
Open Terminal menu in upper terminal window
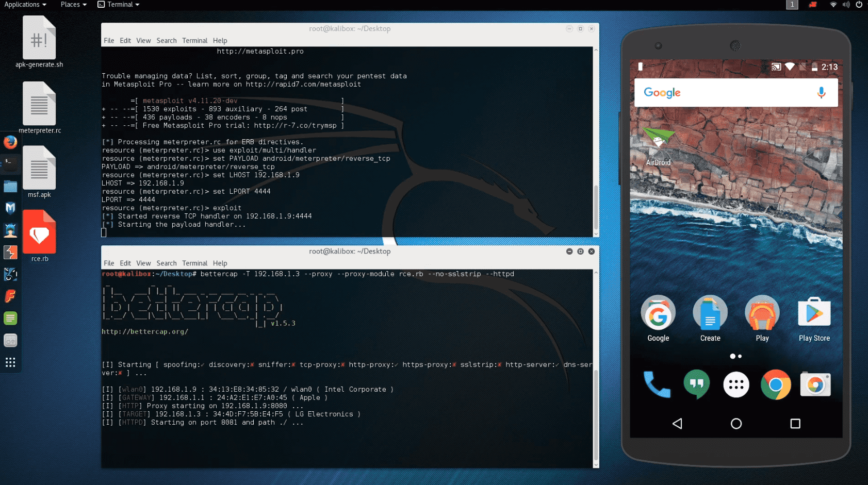click(195, 41)
